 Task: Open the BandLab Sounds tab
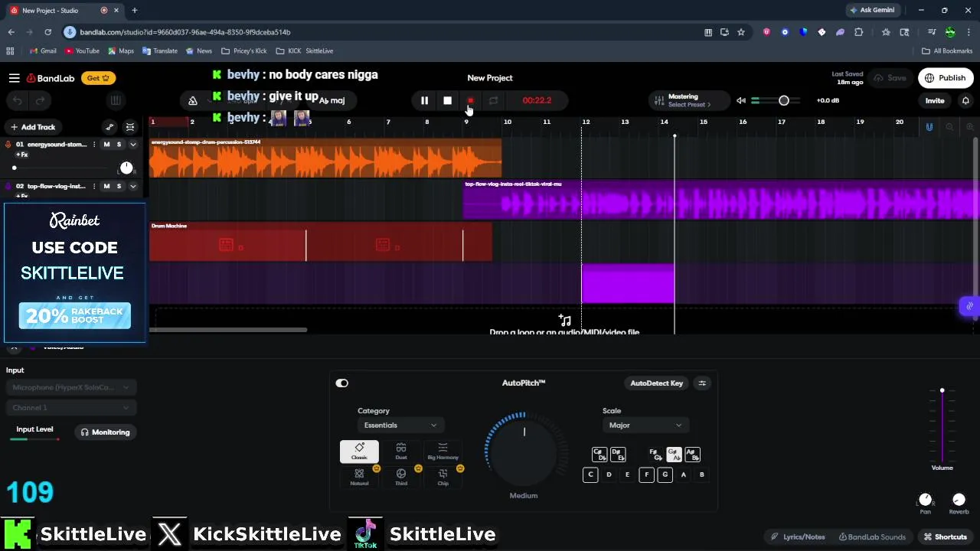pos(872,536)
